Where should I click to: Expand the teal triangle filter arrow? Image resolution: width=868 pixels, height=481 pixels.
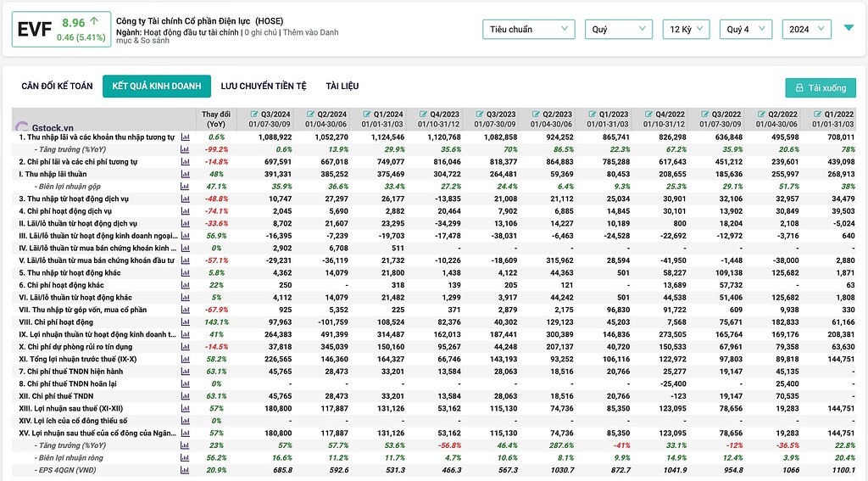click(x=849, y=29)
